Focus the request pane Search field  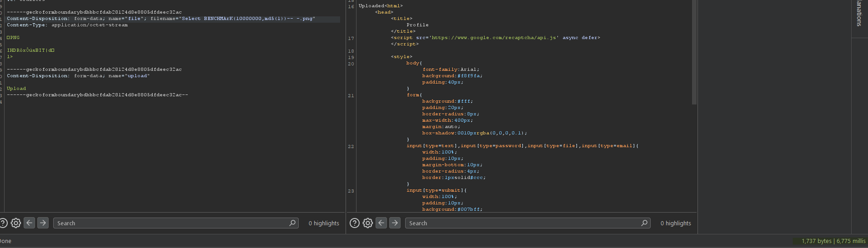click(x=176, y=223)
